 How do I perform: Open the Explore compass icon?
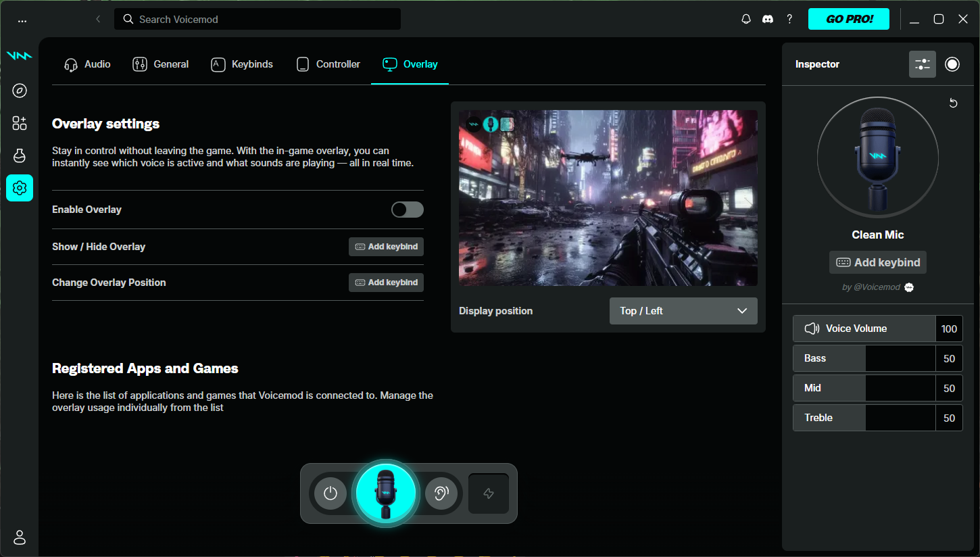[x=20, y=91]
